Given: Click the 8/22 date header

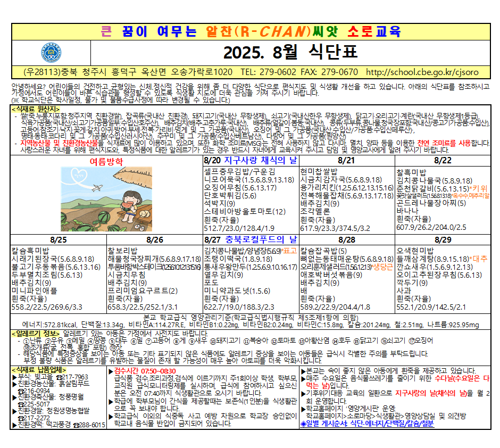Looking at the screenshot, I should tap(443, 160).
